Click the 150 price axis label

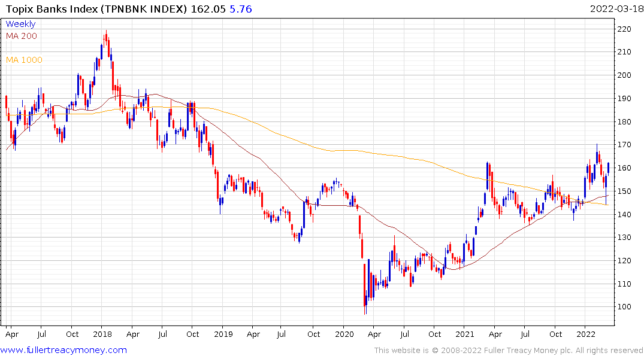(x=624, y=191)
